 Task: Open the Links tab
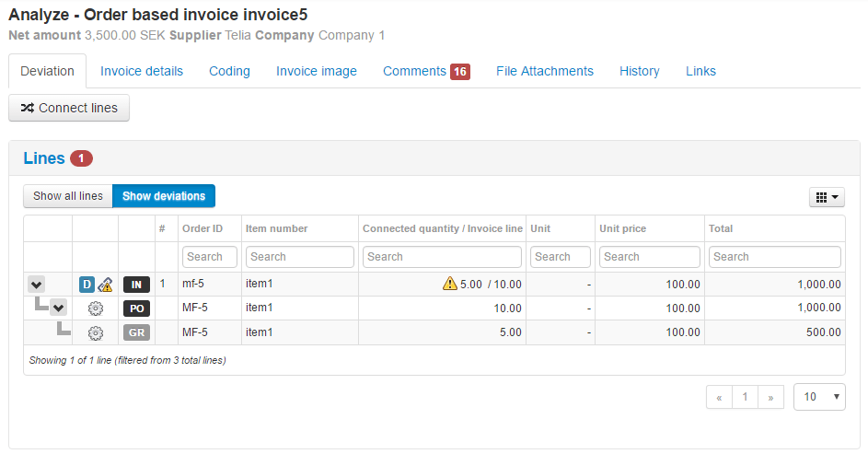pos(700,72)
